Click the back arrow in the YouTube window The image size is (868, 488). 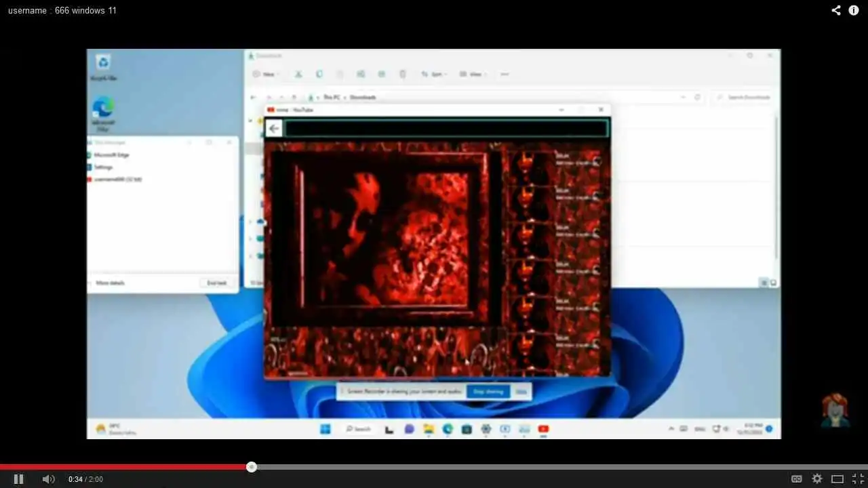(x=274, y=128)
